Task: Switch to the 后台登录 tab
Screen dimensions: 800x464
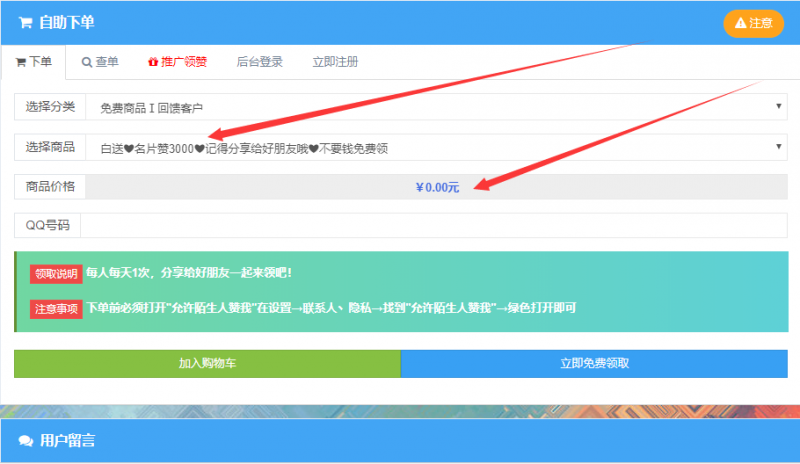Action: pos(259,62)
